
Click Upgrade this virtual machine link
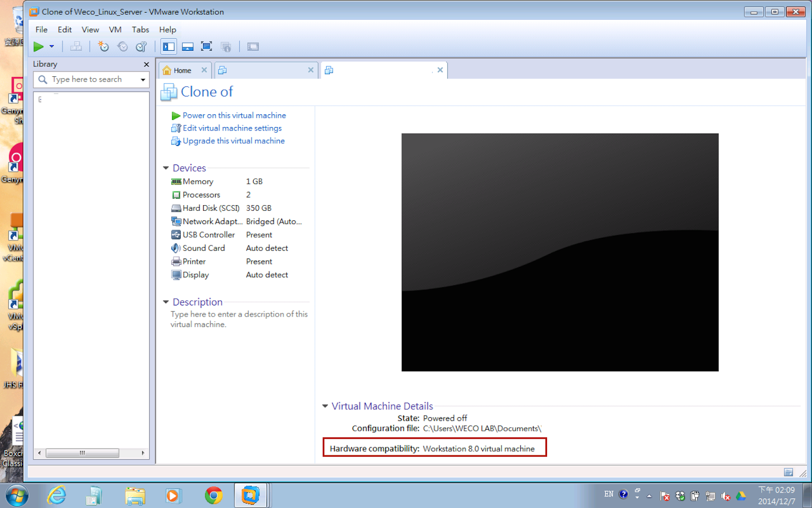(233, 141)
